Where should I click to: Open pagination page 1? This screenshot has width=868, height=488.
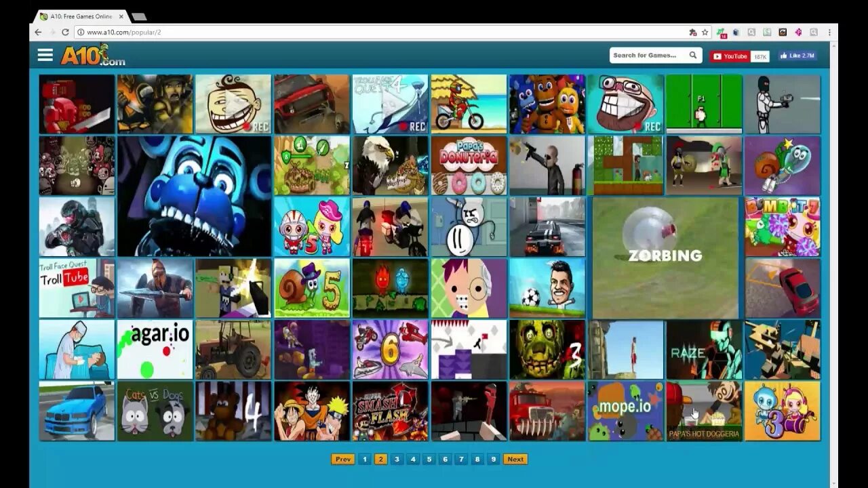coord(365,459)
